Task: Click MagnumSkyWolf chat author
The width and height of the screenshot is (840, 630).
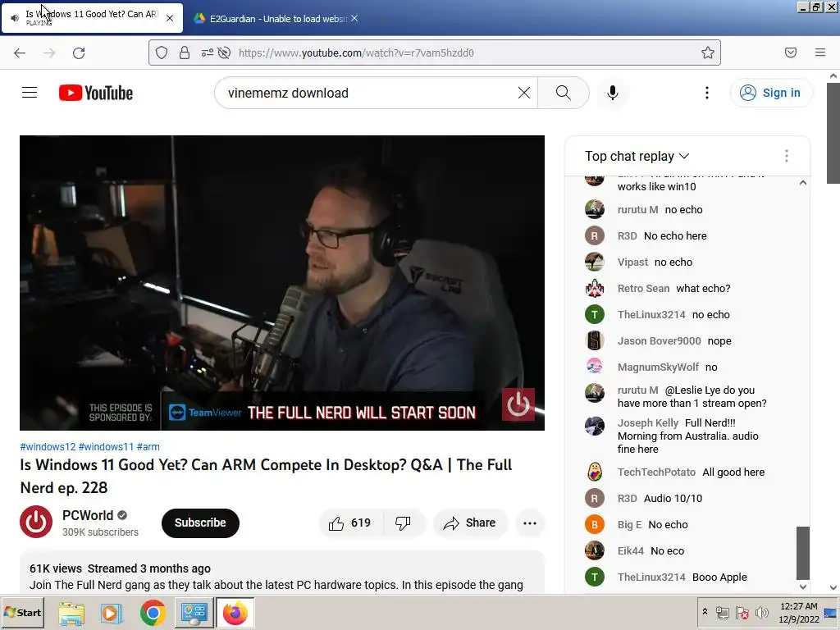Action: pos(658,367)
